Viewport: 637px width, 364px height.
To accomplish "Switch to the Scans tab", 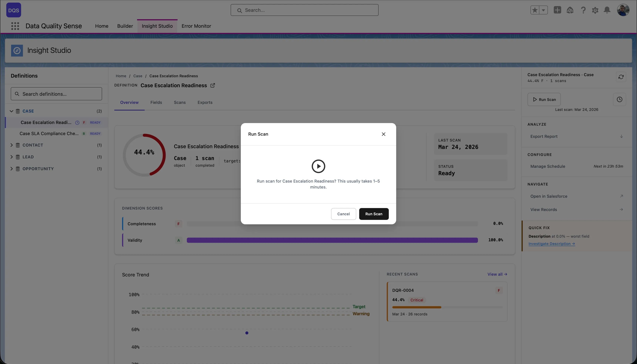I will point(180,102).
